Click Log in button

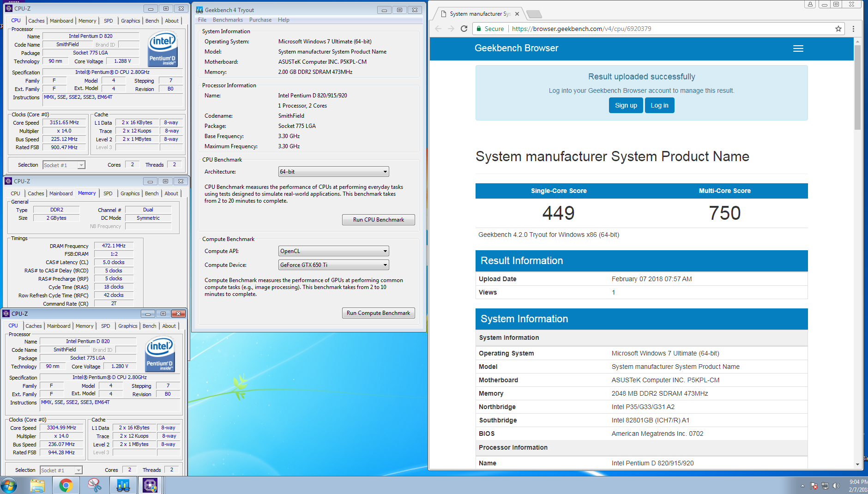click(x=660, y=105)
